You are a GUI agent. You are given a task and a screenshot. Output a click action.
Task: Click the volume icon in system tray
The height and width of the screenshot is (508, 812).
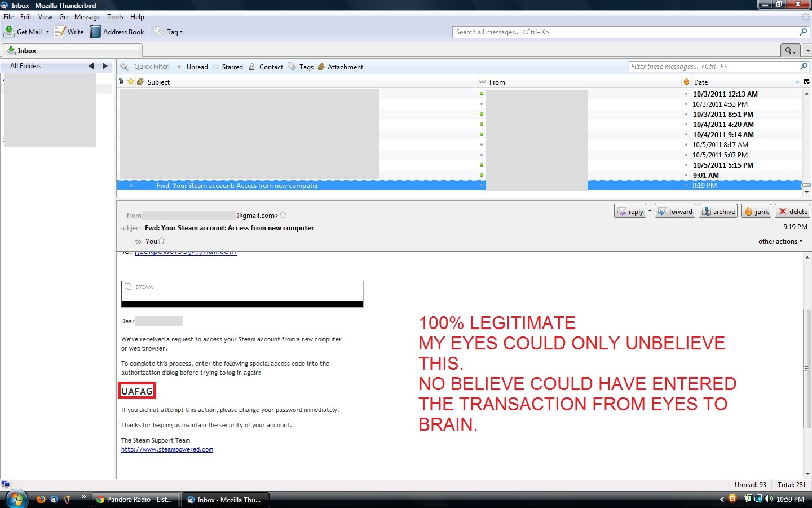pyautogui.click(x=769, y=499)
